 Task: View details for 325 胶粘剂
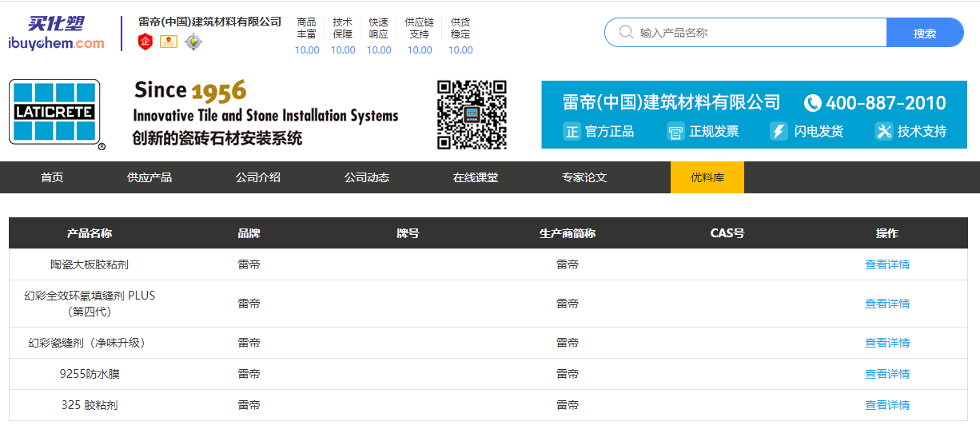click(x=887, y=405)
